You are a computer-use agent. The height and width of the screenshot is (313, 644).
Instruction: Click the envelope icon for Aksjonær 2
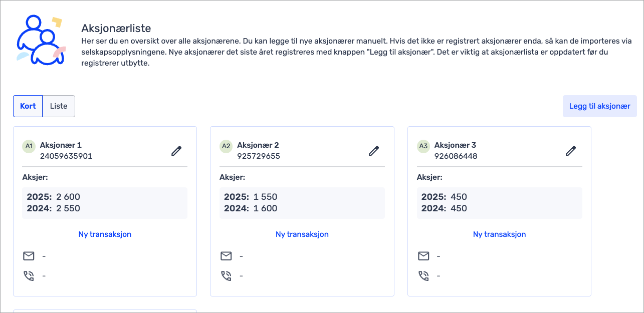click(x=227, y=256)
